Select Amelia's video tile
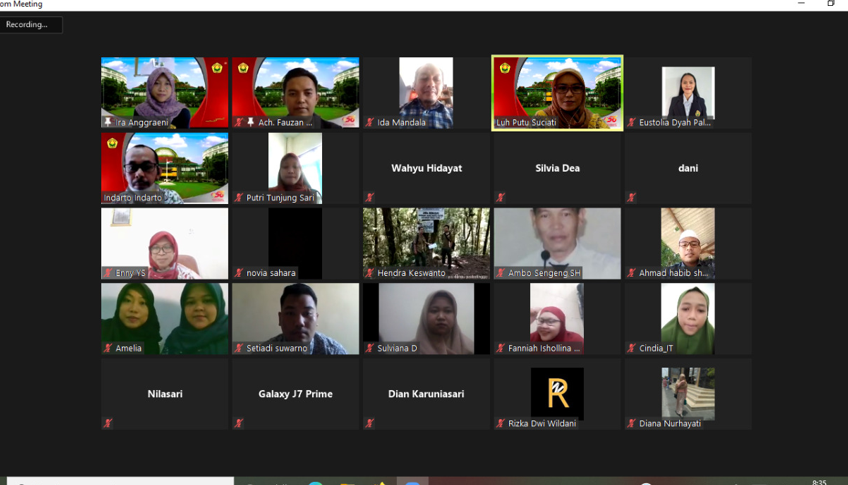 click(x=164, y=316)
